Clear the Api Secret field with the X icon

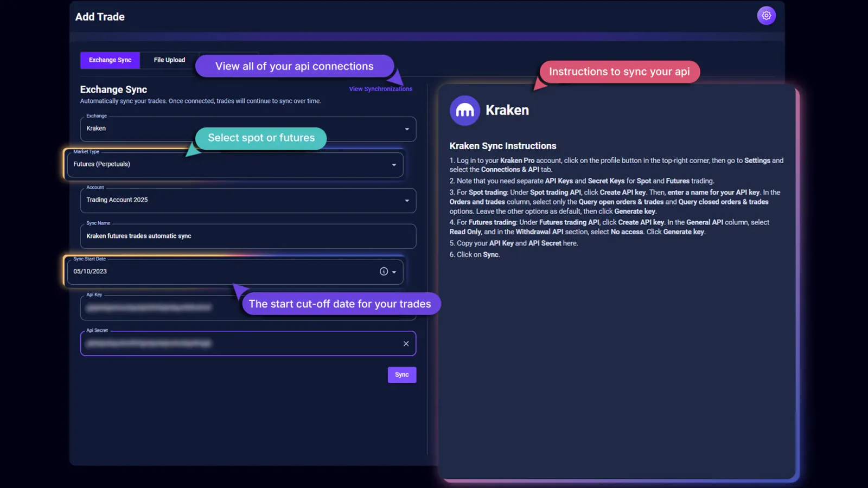tap(406, 343)
